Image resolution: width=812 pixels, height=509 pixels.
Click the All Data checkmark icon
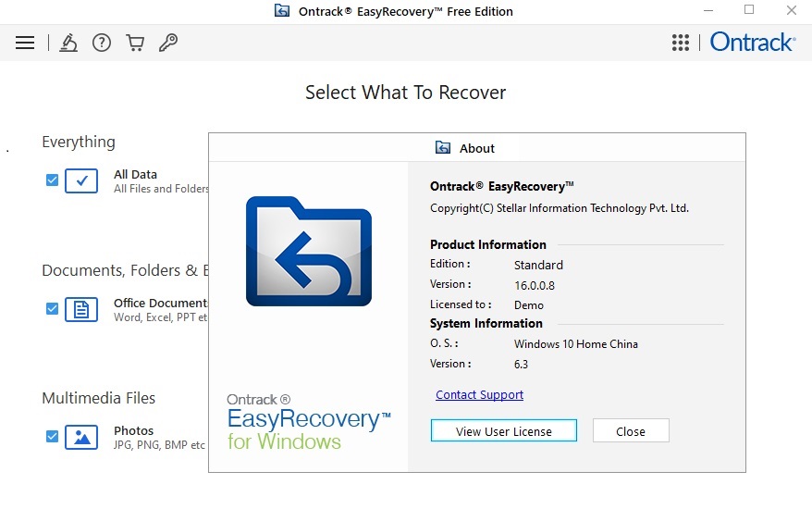pos(81,180)
